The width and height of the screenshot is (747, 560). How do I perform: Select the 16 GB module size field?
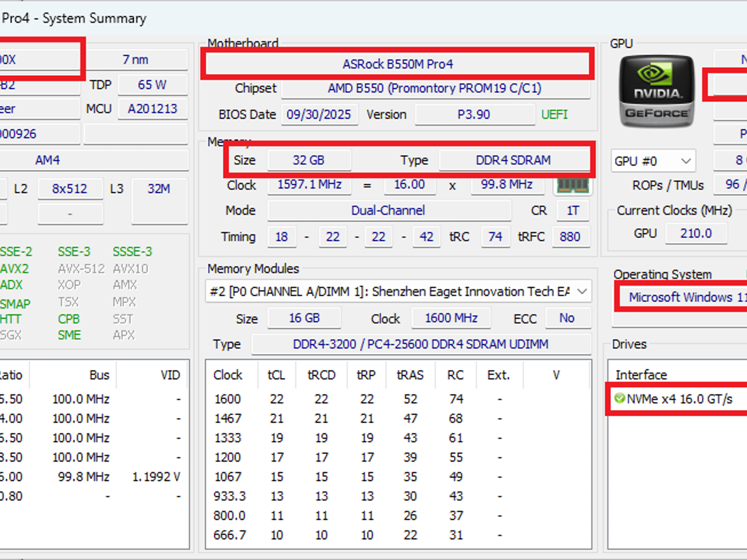pyautogui.click(x=305, y=318)
